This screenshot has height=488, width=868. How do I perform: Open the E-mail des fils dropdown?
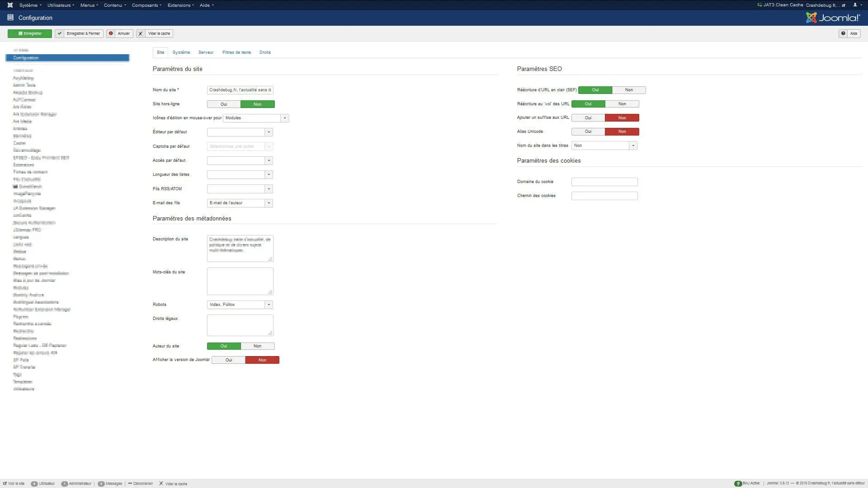(x=240, y=203)
